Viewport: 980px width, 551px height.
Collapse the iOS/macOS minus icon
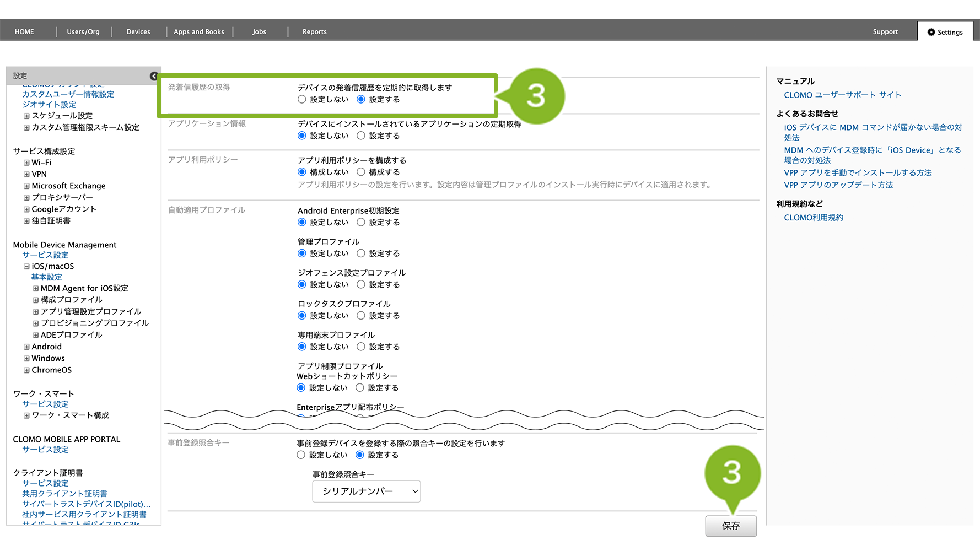26,267
